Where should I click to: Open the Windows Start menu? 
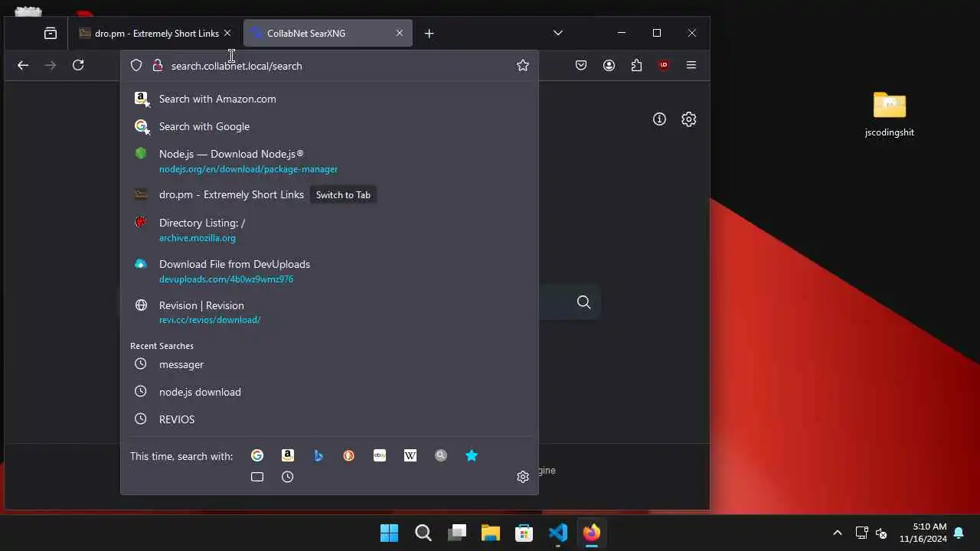pyautogui.click(x=389, y=533)
